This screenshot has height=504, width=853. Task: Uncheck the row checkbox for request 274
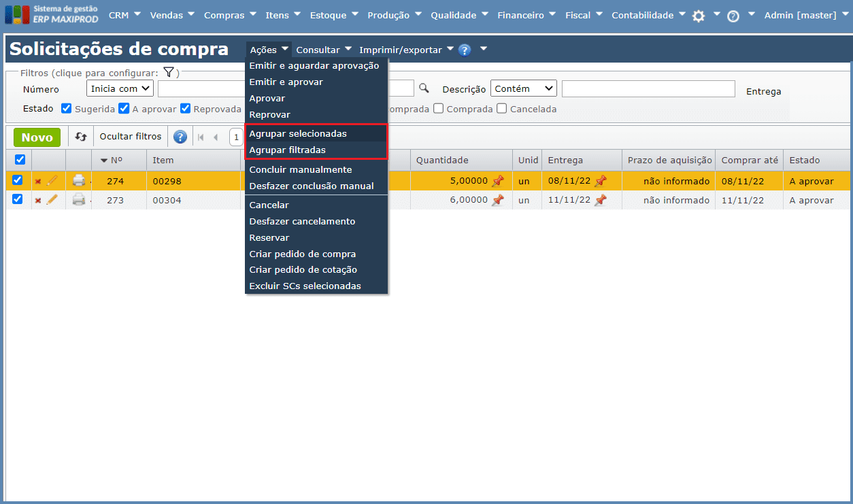(18, 180)
